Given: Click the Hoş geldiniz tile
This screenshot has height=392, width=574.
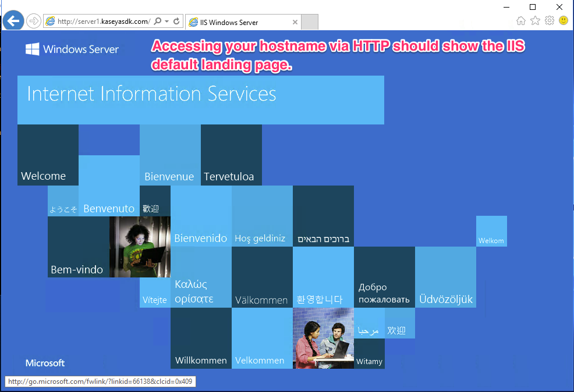Looking at the screenshot, I should tap(262, 216).
